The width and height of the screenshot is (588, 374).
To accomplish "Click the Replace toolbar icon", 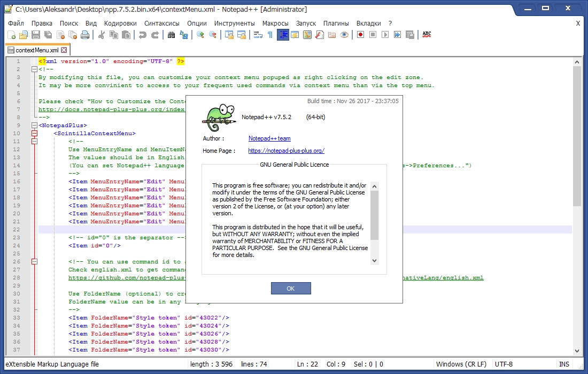I will point(184,35).
